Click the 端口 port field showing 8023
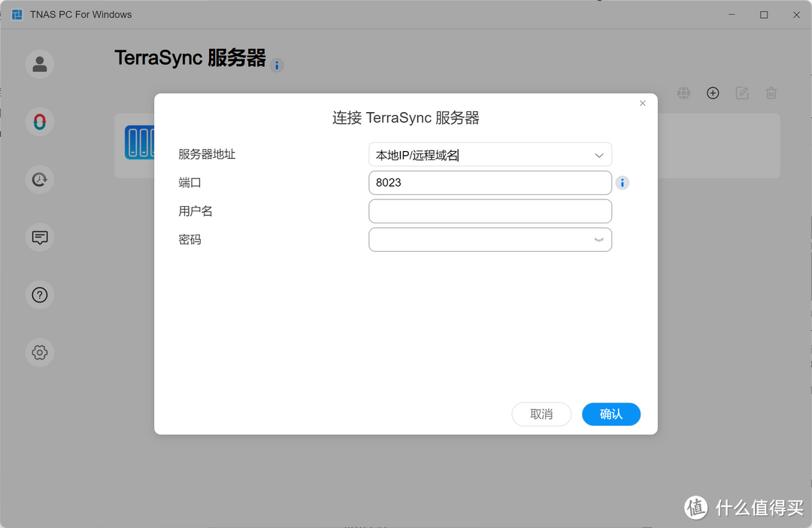The width and height of the screenshot is (812, 528). tap(489, 182)
